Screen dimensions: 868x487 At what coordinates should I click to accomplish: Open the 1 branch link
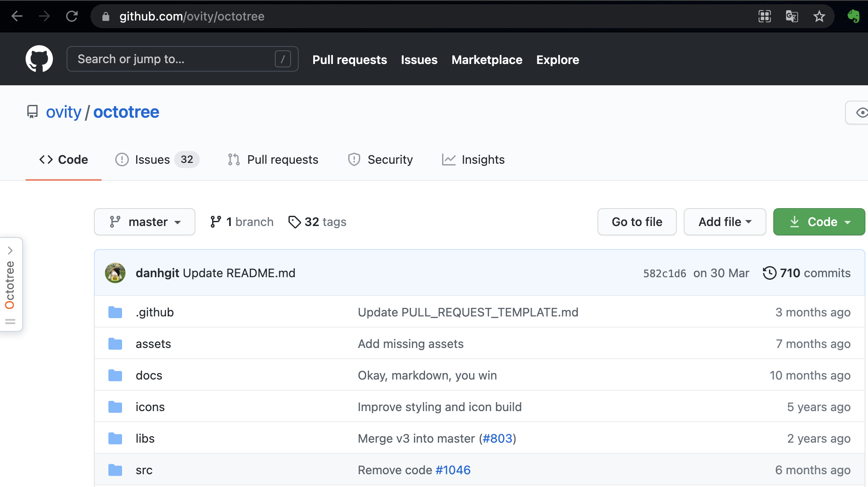[x=242, y=222]
